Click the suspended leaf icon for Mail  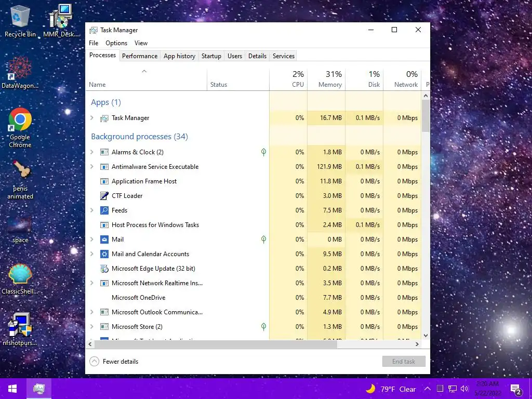click(263, 240)
